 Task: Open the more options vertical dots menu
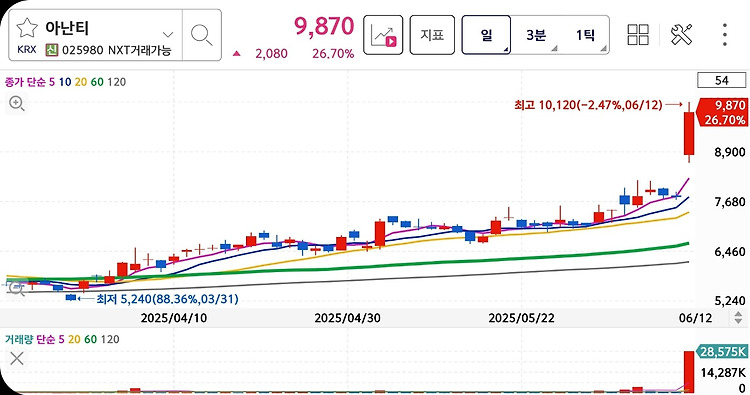[x=725, y=34]
